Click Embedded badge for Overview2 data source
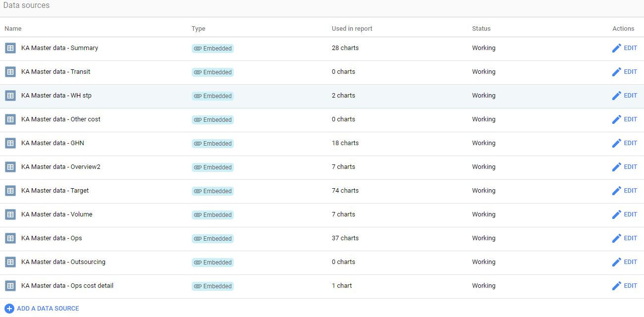Screen dimensions: 644x317 click(x=213, y=167)
